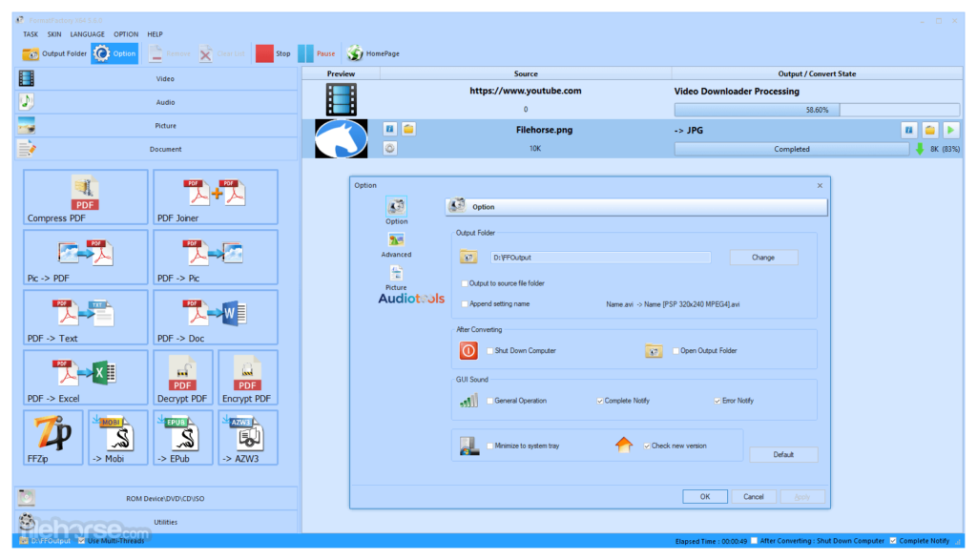Click the Change output folder button

click(x=762, y=258)
